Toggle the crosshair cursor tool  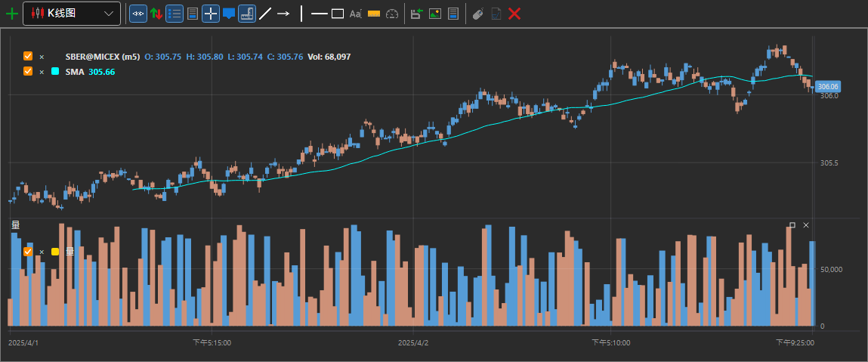coord(210,14)
